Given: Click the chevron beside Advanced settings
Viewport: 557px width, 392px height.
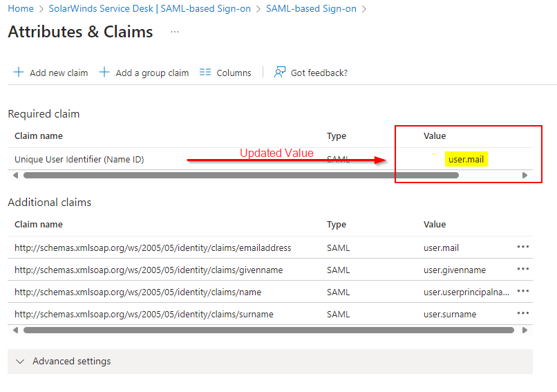Looking at the screenshot, I should (20, 362).
